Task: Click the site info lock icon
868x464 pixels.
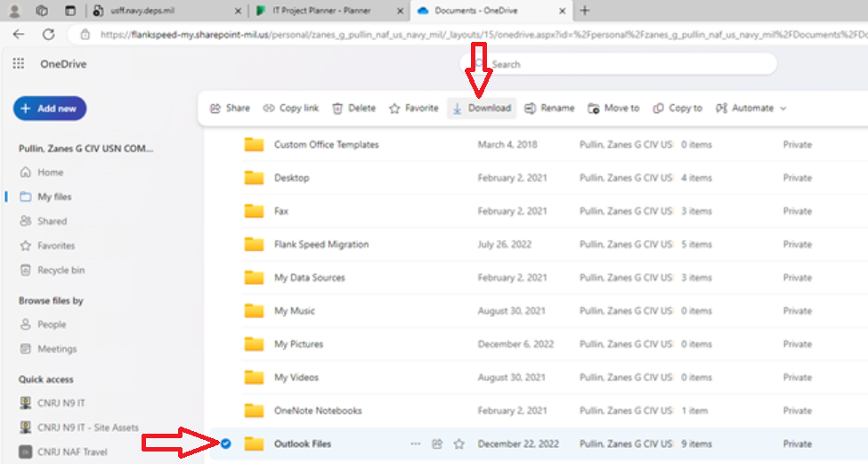Action: point(85,35)
